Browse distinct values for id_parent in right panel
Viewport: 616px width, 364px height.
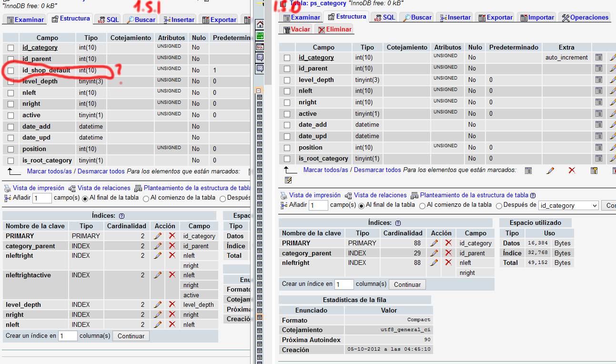[x=599, y=69]
